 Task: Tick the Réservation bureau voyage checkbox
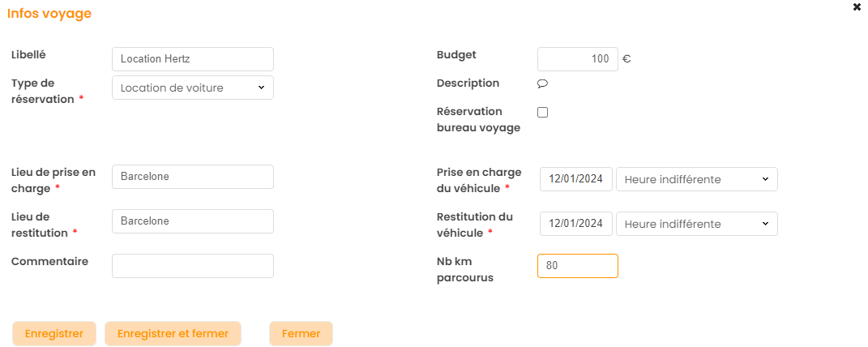543,113
